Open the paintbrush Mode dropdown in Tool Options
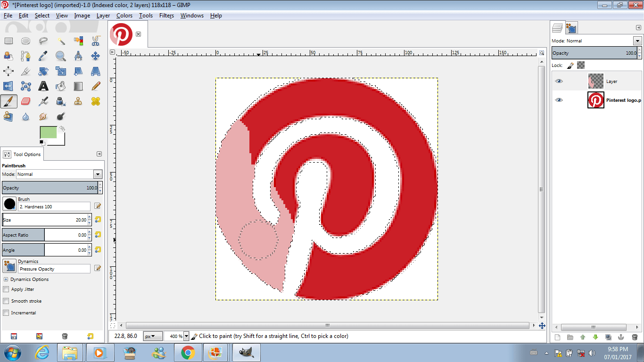644x362 pixels. (59, 174)
